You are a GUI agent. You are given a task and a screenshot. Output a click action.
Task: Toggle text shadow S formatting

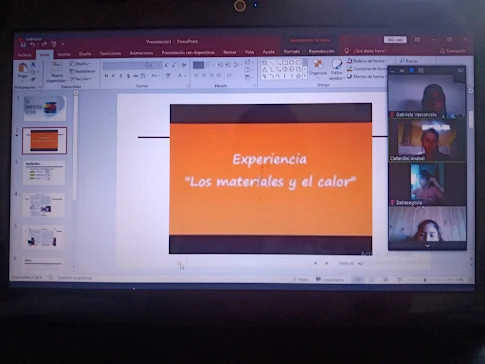[128, 76]
